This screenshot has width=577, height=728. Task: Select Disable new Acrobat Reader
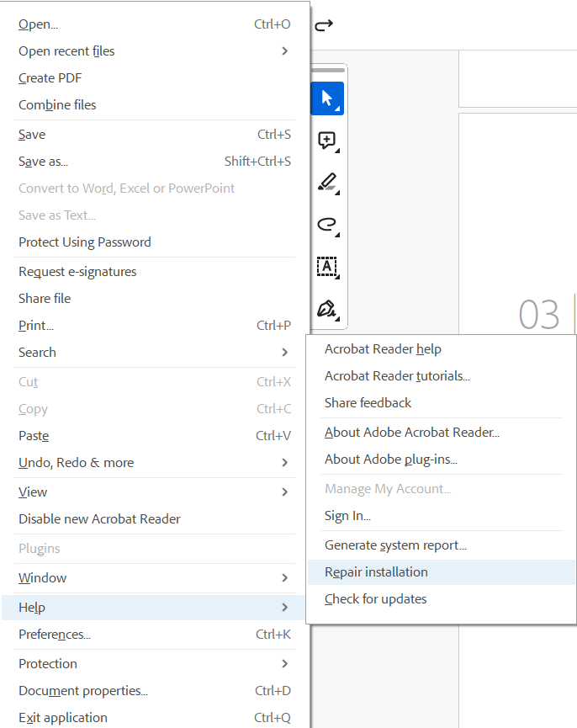pyautogui.click(x=99, y=519)
